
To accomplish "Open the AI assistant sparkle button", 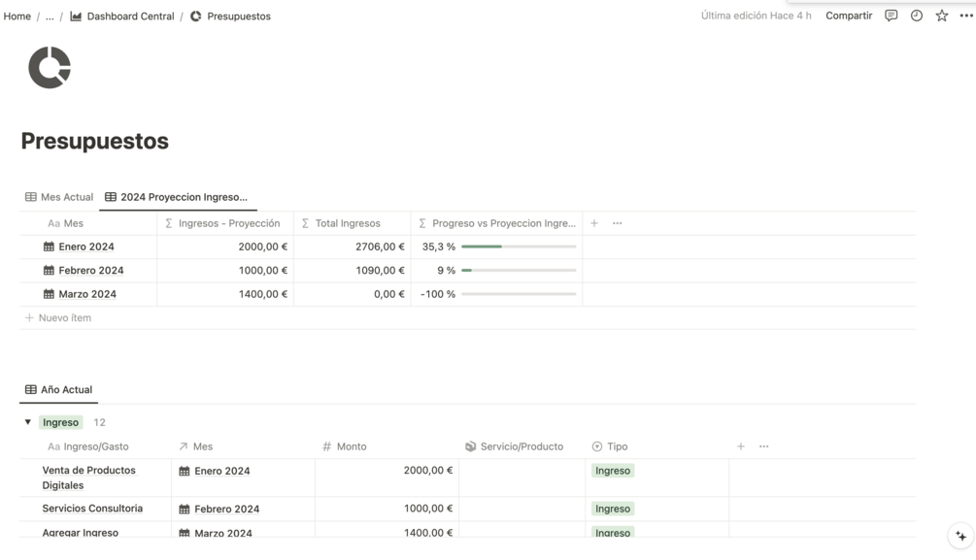I will [960, 536].
